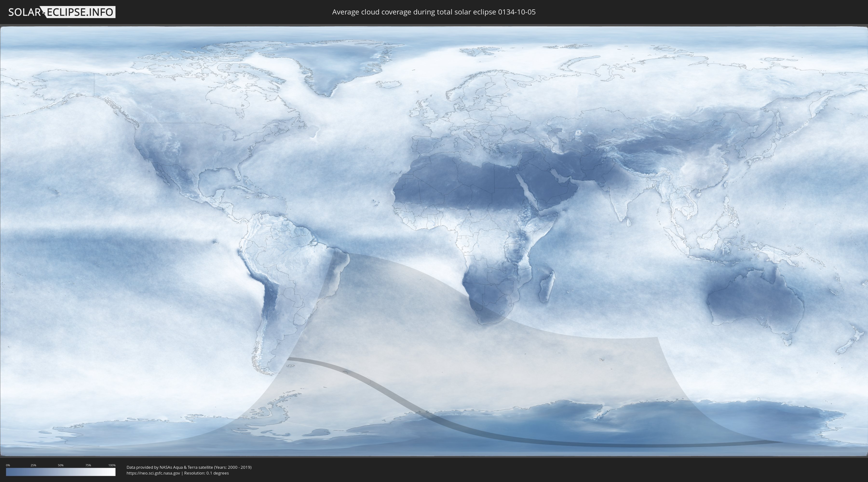The width and height of the screenshot is (868, 482).
Task: Click the cloud coverage color gradient legend bar
Action: (x=61, y=472)
